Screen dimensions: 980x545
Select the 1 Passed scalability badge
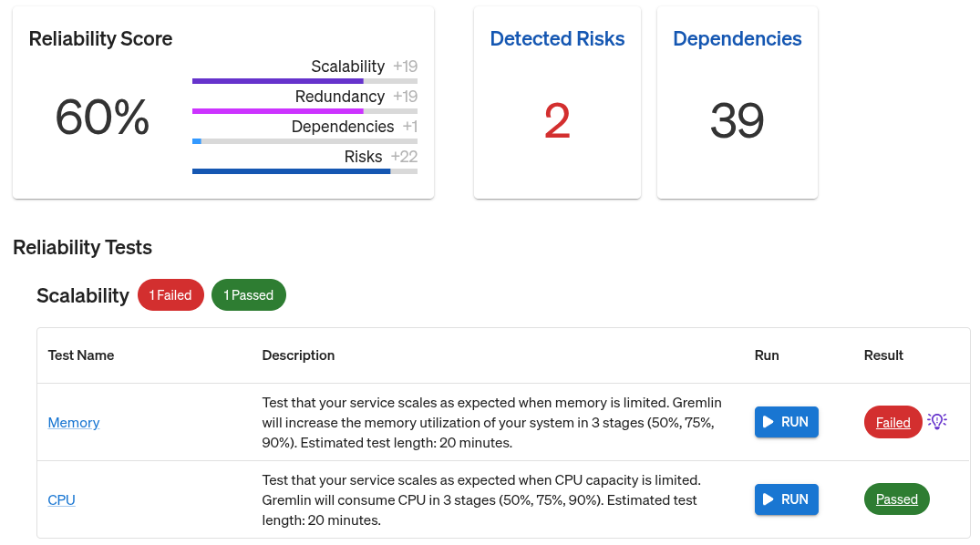(x=249, y=295)
